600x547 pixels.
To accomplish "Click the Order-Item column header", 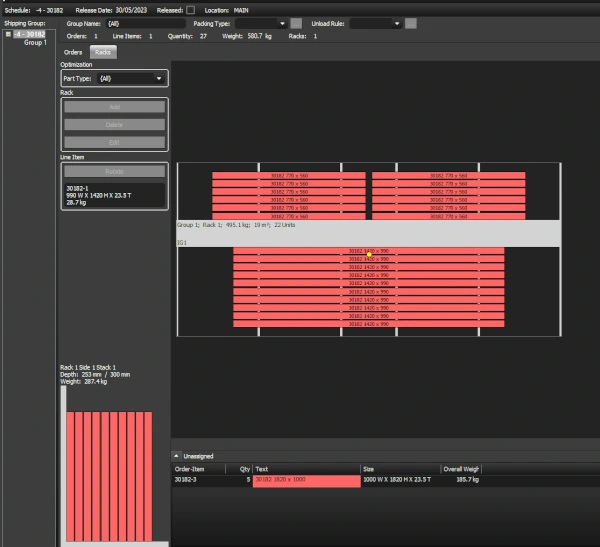I will [198, 469].
